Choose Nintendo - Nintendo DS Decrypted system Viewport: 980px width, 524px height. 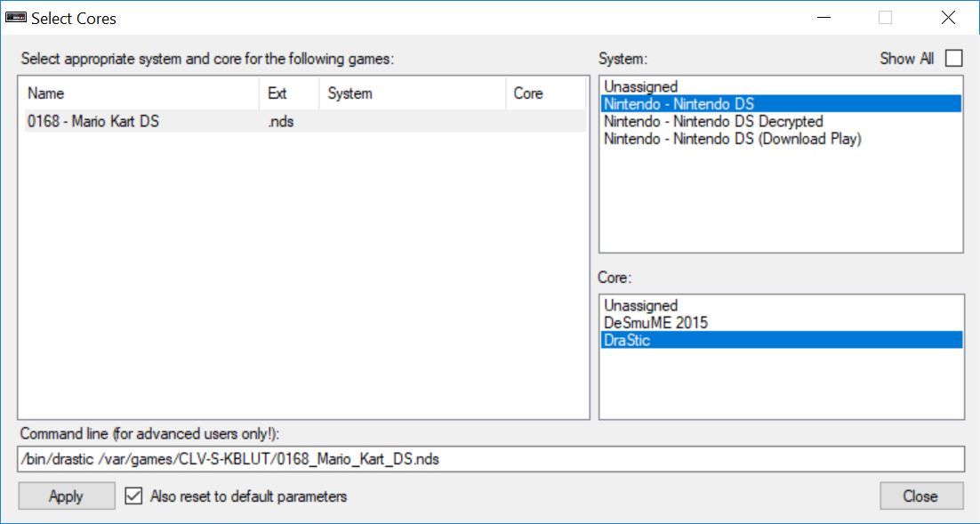click(782, 121)
